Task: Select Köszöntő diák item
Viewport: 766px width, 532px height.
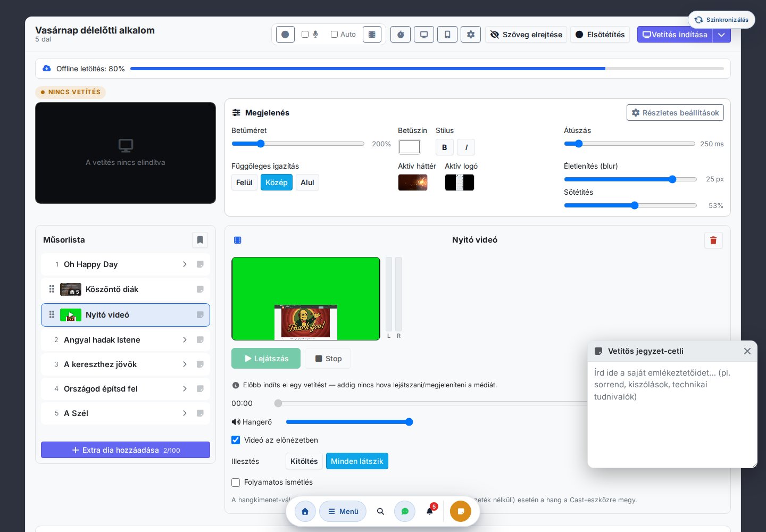Action: click(126, 289)
